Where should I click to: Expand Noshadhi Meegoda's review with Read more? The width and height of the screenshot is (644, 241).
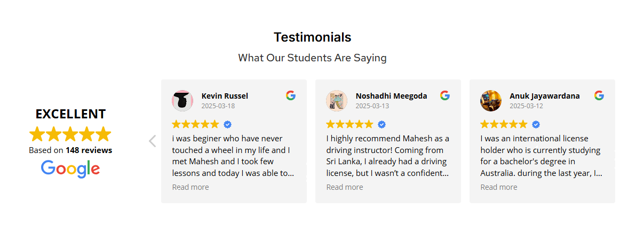[x=345, y=187]
